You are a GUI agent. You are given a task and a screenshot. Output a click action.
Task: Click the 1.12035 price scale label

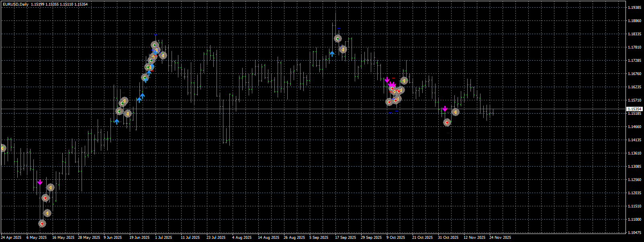tap(634, 193)
